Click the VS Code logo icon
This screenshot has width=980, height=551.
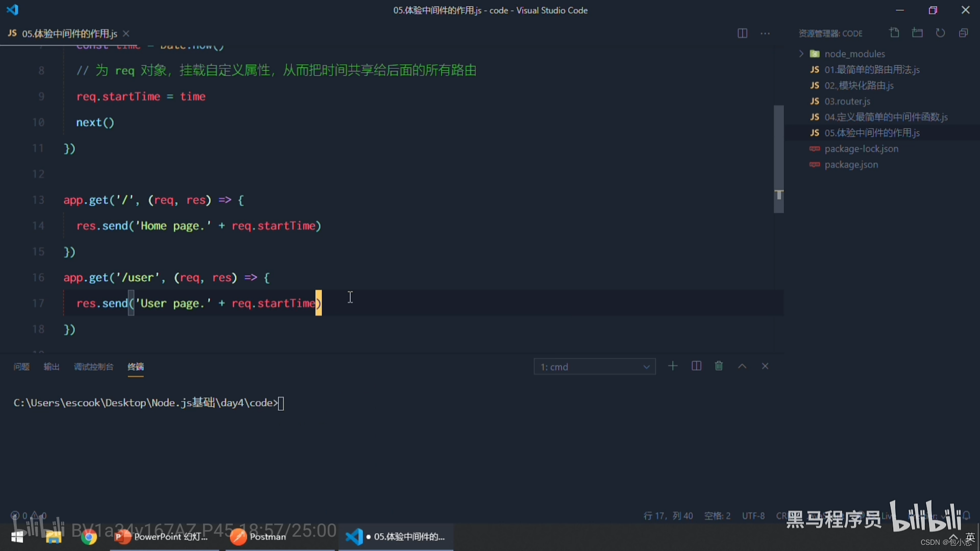click(12, 10)
